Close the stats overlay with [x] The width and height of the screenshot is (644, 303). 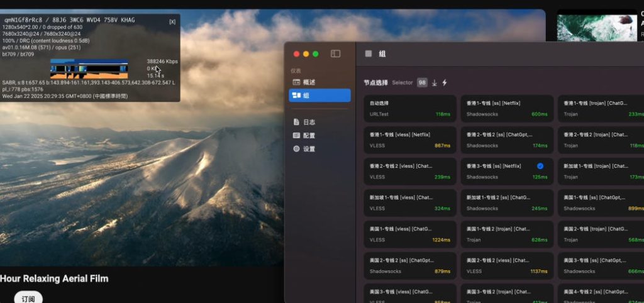[172, 21]
